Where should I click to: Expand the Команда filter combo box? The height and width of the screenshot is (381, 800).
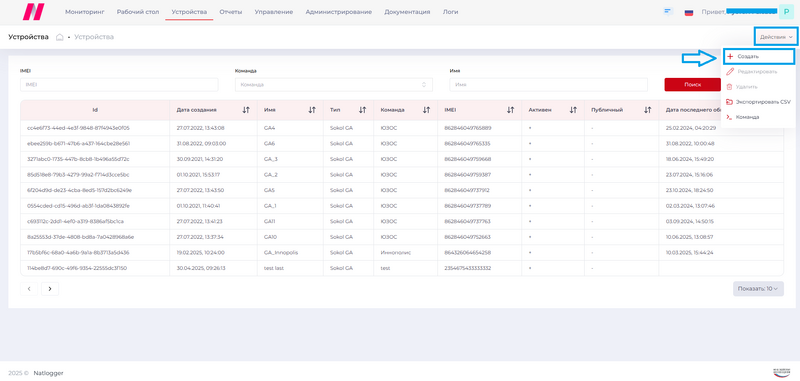click(x=334, y=85)
